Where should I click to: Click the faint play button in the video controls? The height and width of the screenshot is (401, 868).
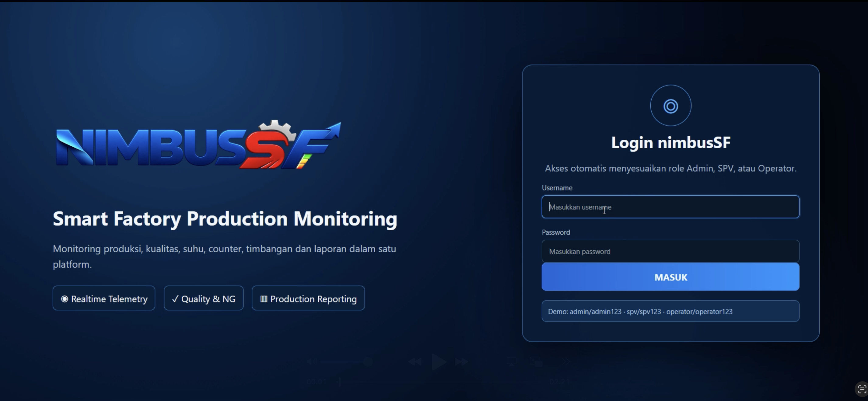click(x=439, y=362)
